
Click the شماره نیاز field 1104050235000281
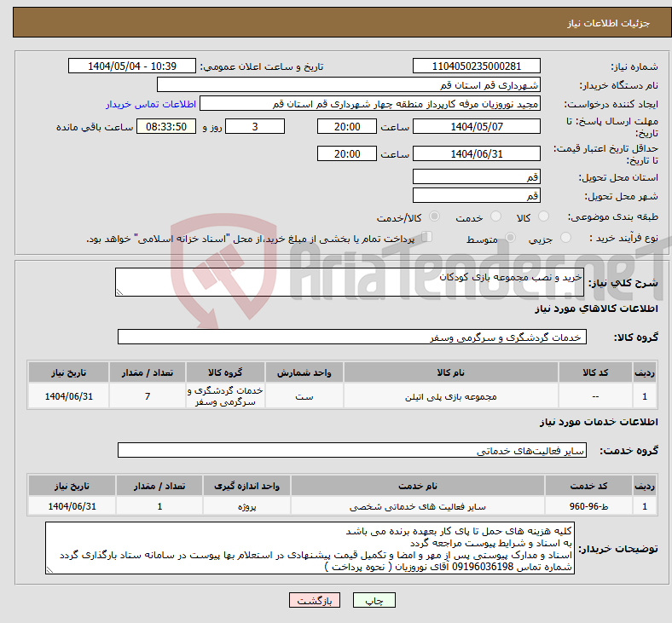point(476,66)
